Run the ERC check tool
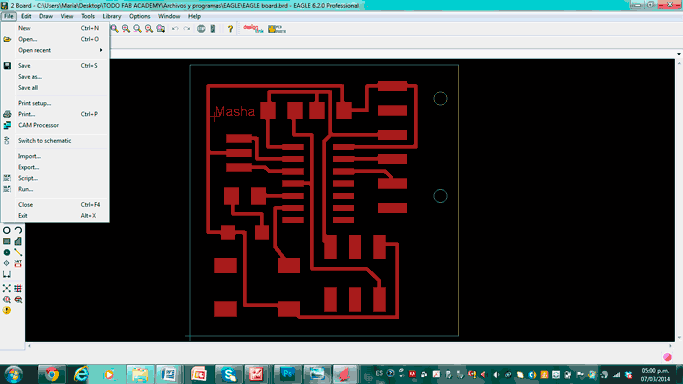The height and width of the screenshot is (384, 683). coord(7,300)
